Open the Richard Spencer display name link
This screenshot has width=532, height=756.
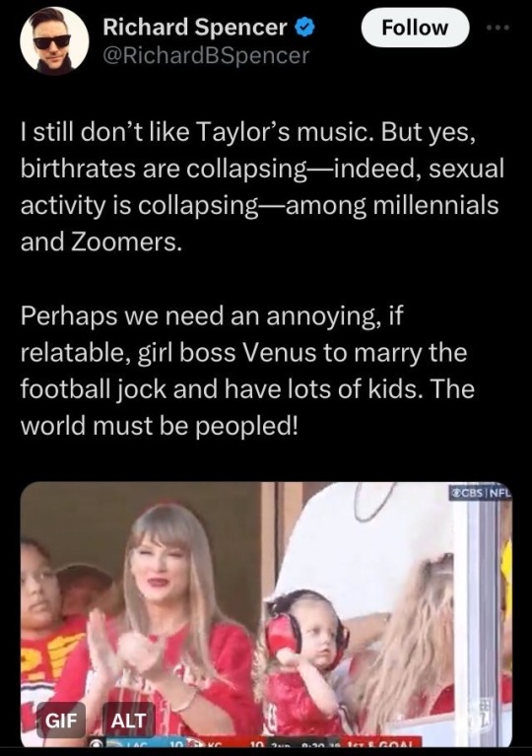tap(194, 27)
